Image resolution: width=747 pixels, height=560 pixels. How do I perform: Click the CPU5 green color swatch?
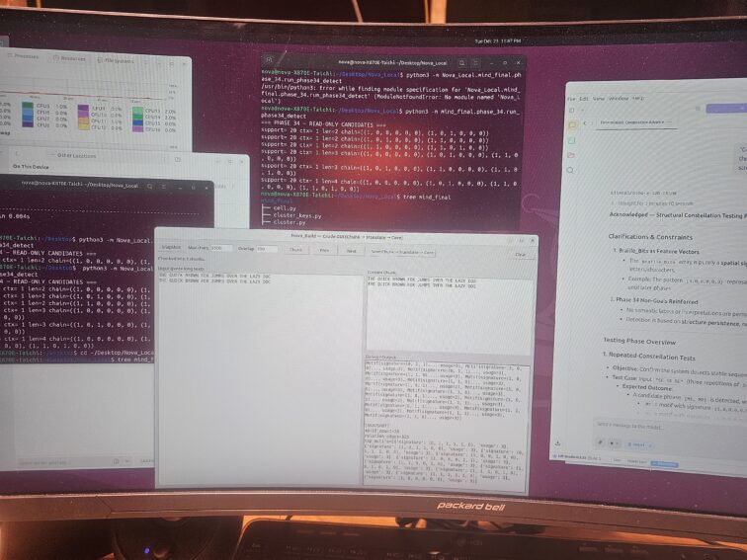tap(28, 106)
